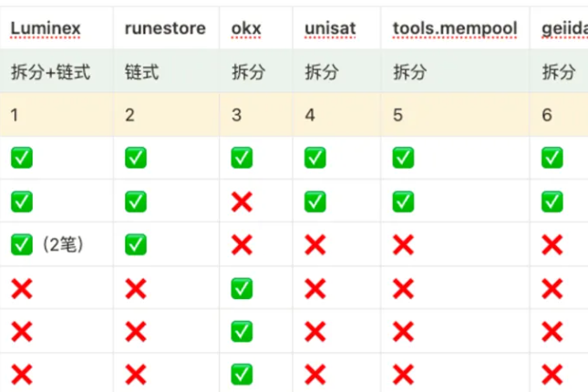
Task: Click the topmost red cross in tools.mempool column
Action: (404, 244)
